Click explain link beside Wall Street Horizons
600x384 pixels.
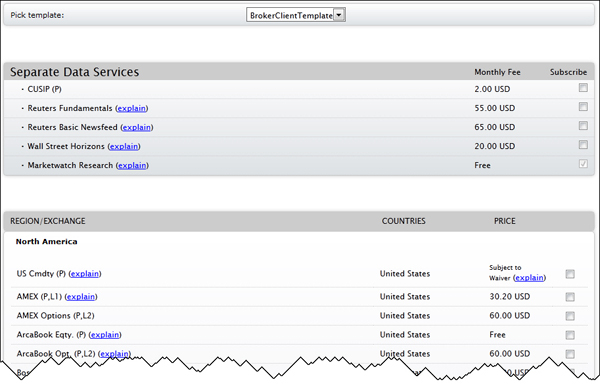[124, 146]
